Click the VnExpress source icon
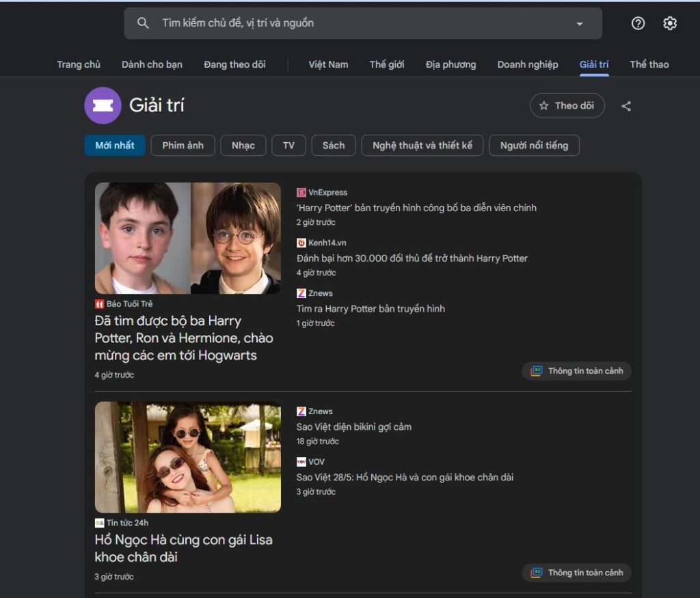Screen dimensions: 700x598 coord(301,193)
